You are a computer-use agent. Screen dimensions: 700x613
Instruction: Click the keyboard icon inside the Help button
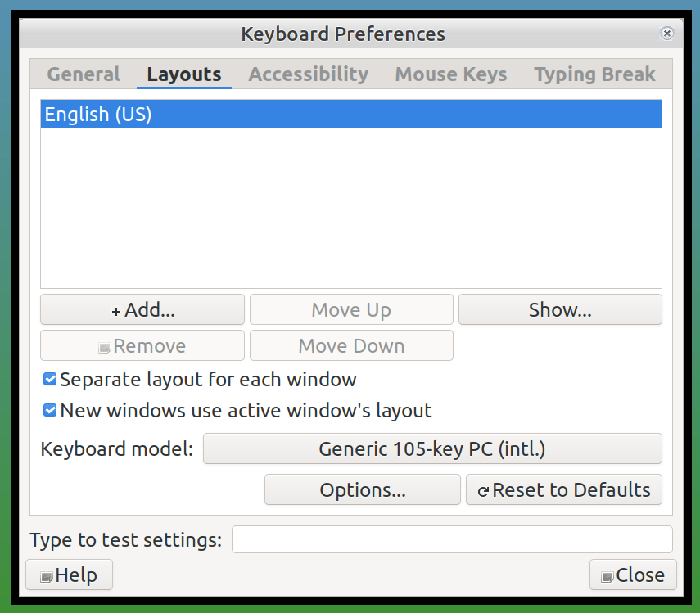(x=47, y=575)
